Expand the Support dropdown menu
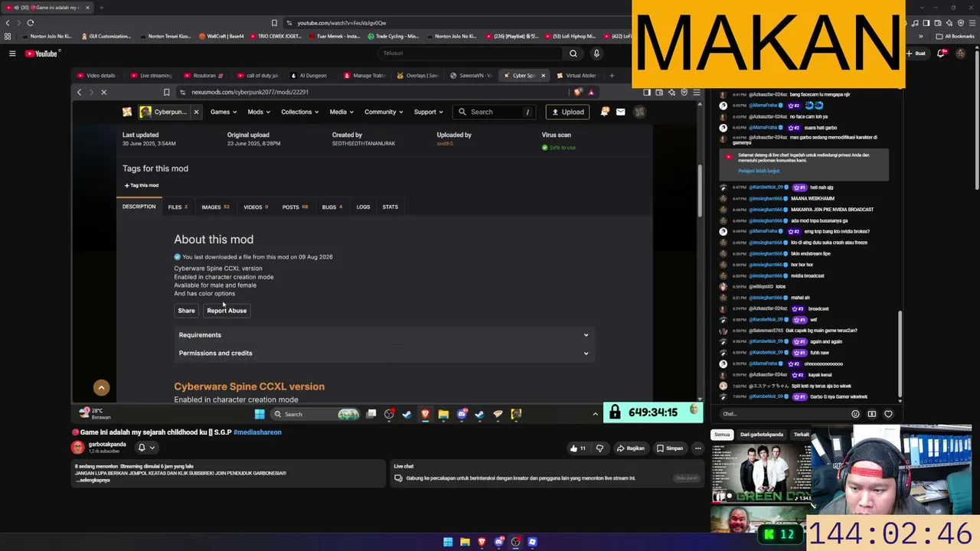980x551 pixels. [428, 112]
